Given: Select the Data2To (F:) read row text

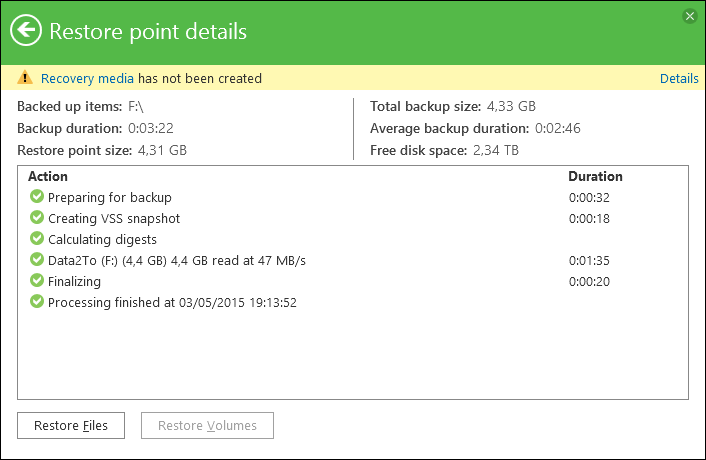Looking at the screenshot, I should point(176,261).
